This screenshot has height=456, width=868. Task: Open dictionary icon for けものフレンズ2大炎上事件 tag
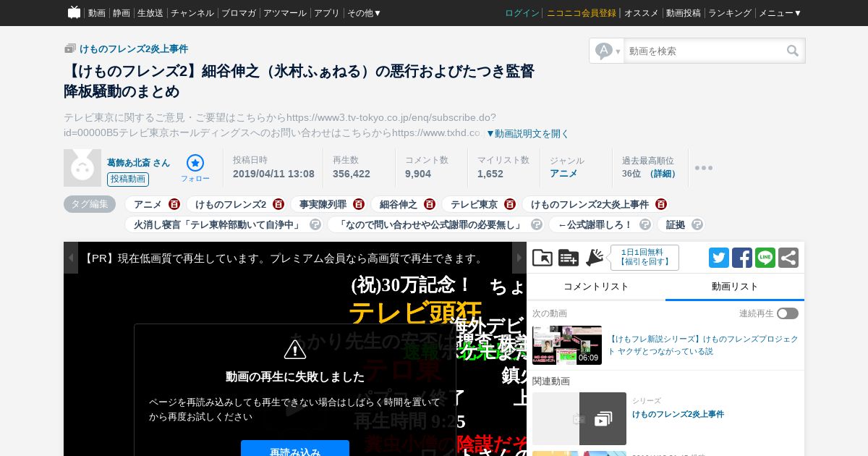coord(661,204)
